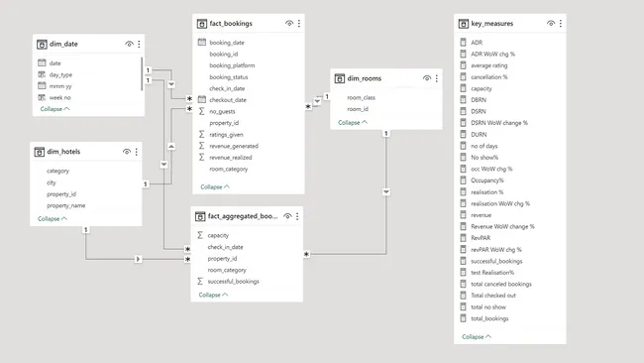The width and height of the screenshot is (644, 363).
Task: Select relationship arrow between fact_bookings and dim_rooms
Action: (x=317, y=101)
